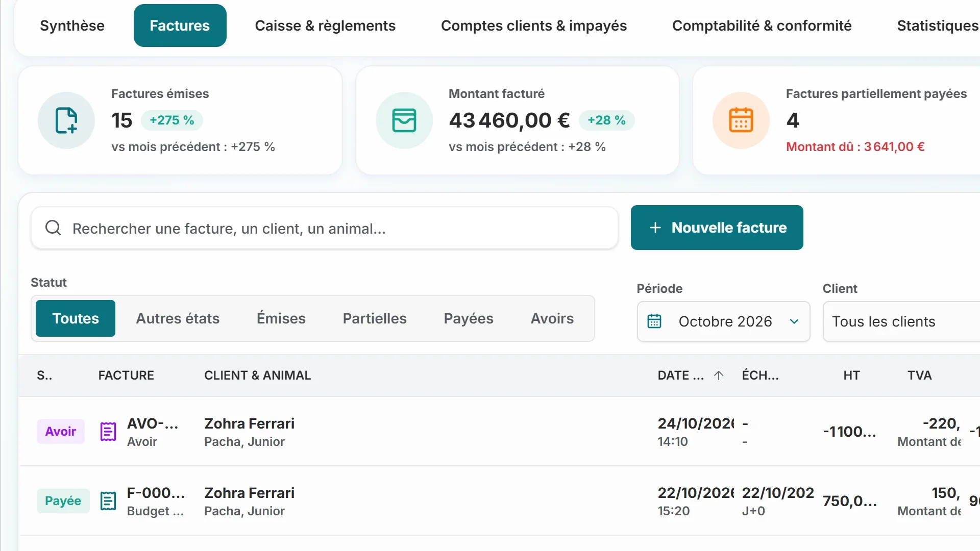Go to Comptes clients & impayés tab
This screenshot has width=980, height=551.
[x=533, y=26]
